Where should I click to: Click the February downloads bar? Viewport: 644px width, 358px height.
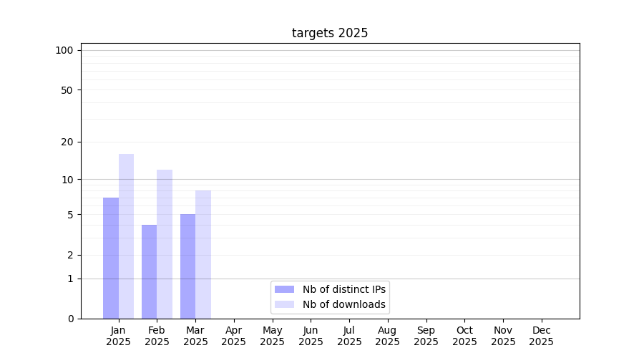pyautogui.click(x=165, y=244)
